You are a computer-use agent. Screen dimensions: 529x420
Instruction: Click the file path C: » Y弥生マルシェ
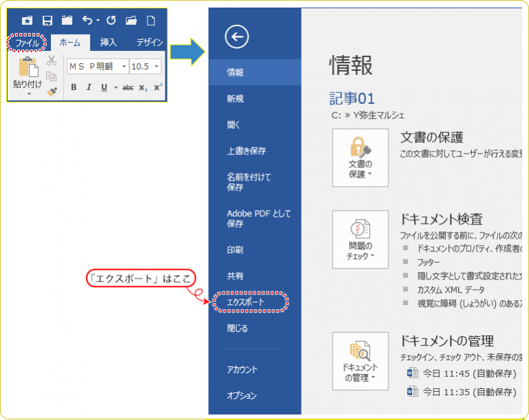point(368,116)
